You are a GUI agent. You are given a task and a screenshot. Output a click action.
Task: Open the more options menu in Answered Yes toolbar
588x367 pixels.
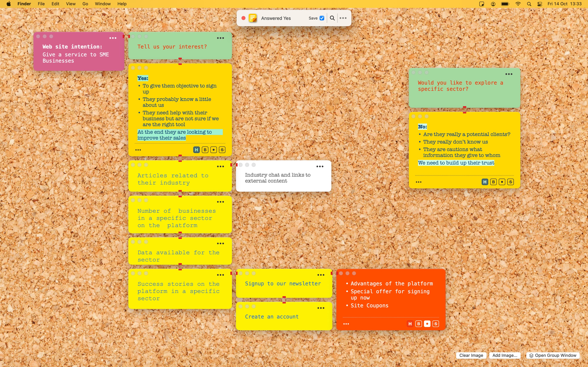[343, 18]
